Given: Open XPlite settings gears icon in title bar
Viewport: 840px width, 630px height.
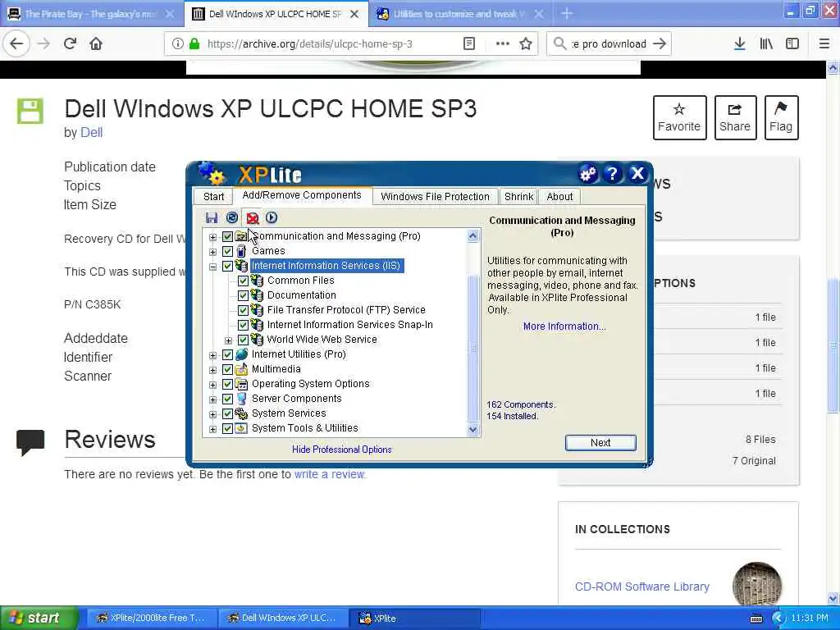Looking at the screenshot, I should 588,174.
